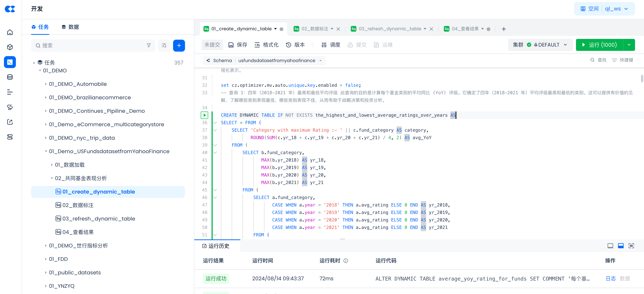
Task: Switch to the 数据 tab
Action: (70, 27)
